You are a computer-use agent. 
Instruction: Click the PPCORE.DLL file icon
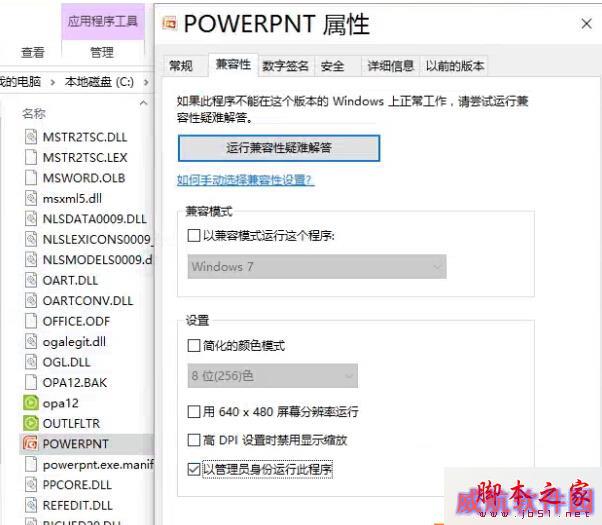click(31, 485)
